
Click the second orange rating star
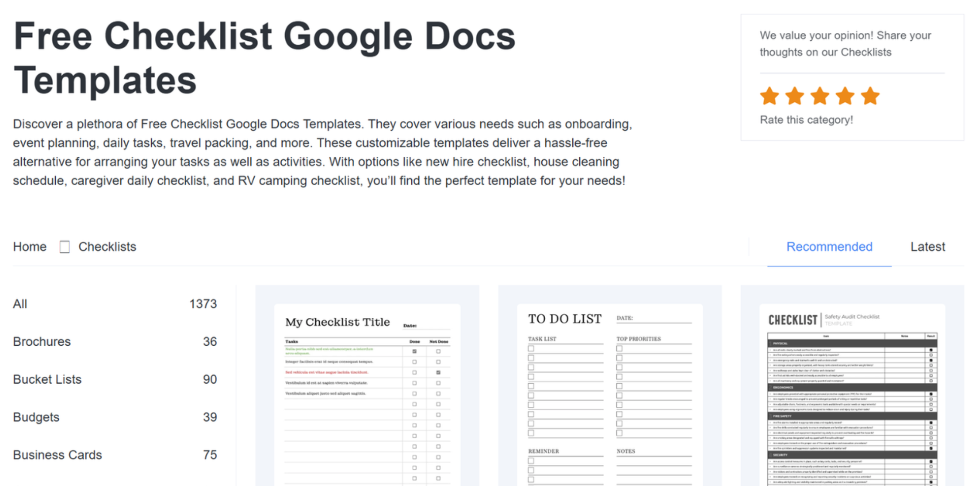coord(795,96)
